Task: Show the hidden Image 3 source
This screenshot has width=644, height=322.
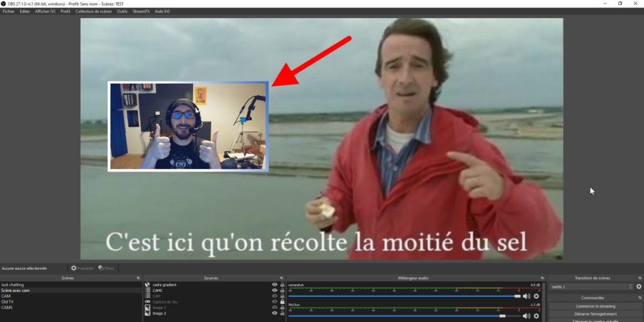Action: 274,307
